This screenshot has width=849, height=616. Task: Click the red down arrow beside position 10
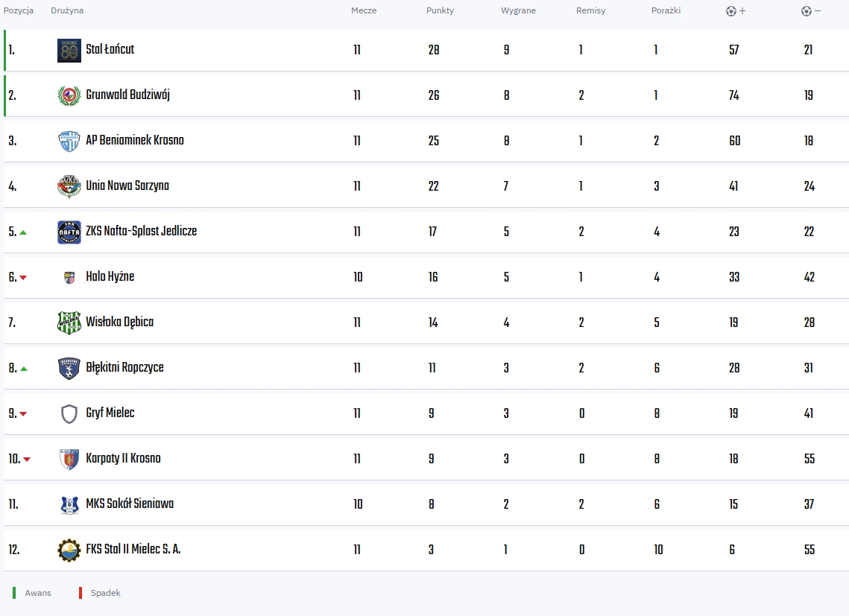coord(27,460)
